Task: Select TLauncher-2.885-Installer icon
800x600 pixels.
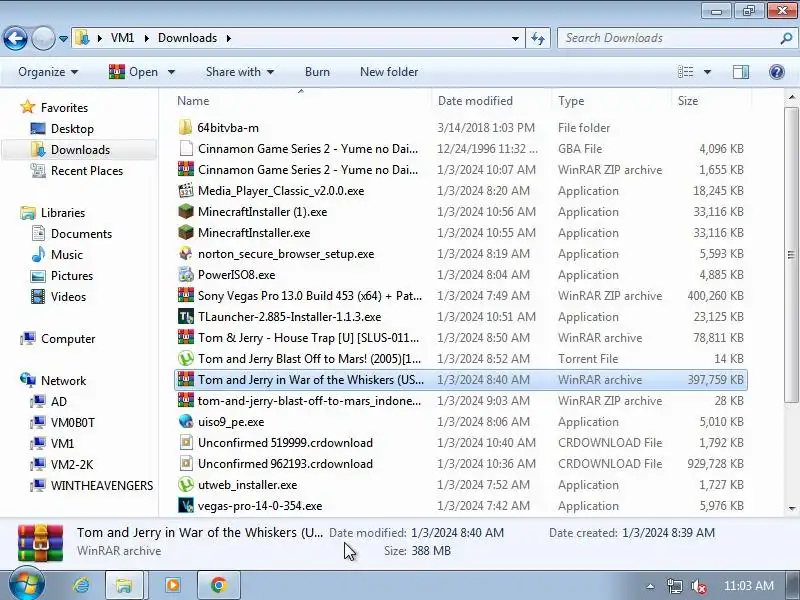Action: (x=186, y=316)
